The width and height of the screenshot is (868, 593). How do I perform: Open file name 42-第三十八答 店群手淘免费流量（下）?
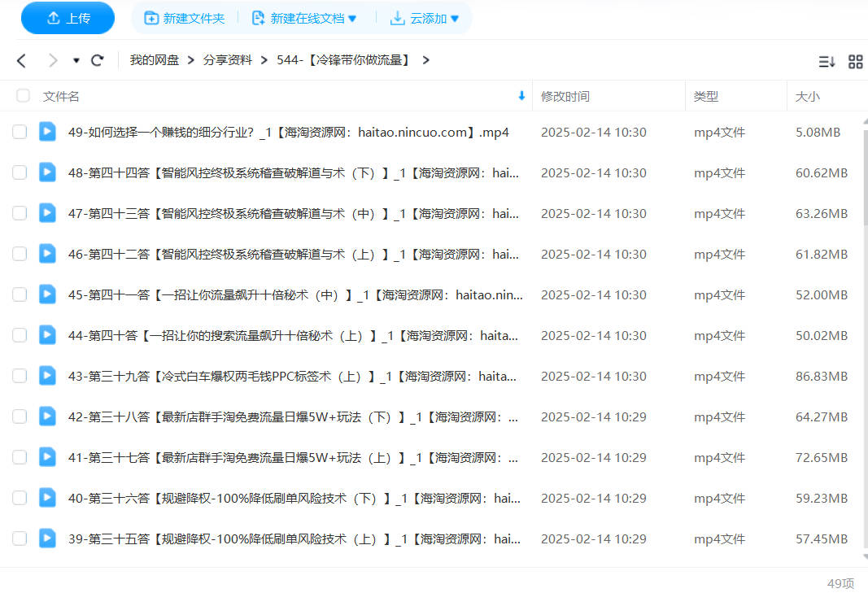[x=293, y=417]
